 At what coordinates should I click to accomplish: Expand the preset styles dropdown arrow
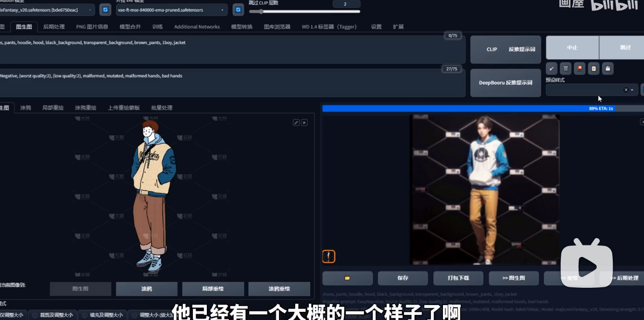pos(632,90)
